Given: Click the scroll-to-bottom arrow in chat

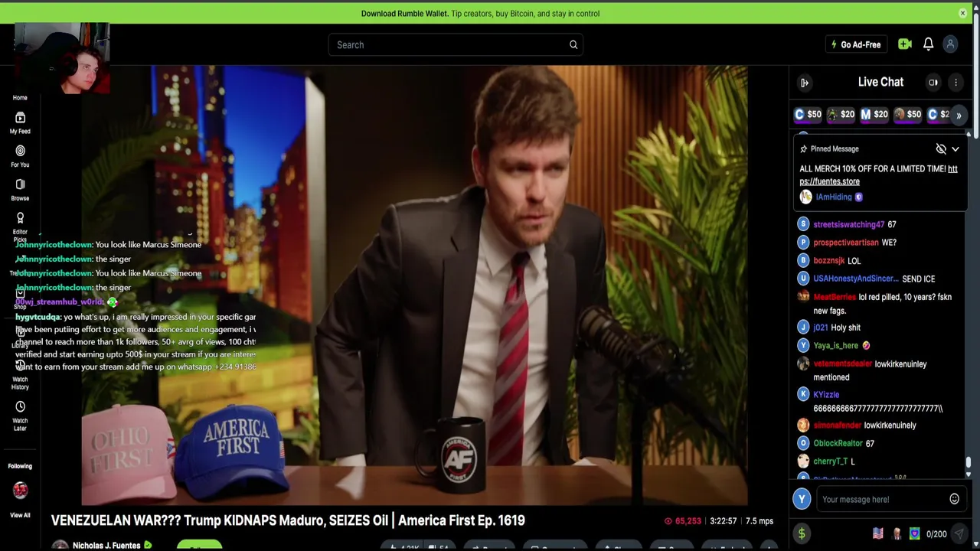Looking at the screenshot, I should coord(969,474).
